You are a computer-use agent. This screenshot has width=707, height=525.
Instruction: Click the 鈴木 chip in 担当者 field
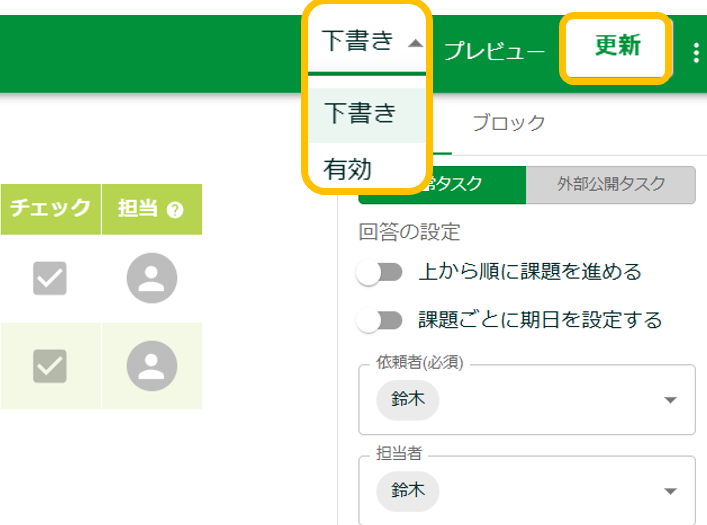[408, 490]
